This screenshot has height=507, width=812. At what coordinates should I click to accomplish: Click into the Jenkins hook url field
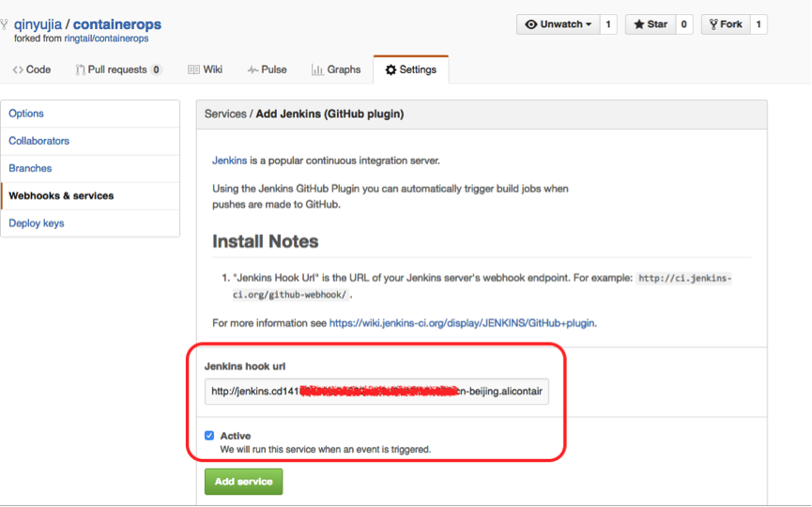point(376,392)
